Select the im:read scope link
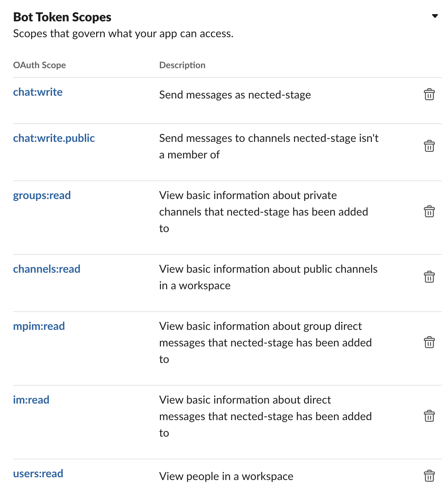Viewport: 448px width, 490px height. tap(31, 400)
